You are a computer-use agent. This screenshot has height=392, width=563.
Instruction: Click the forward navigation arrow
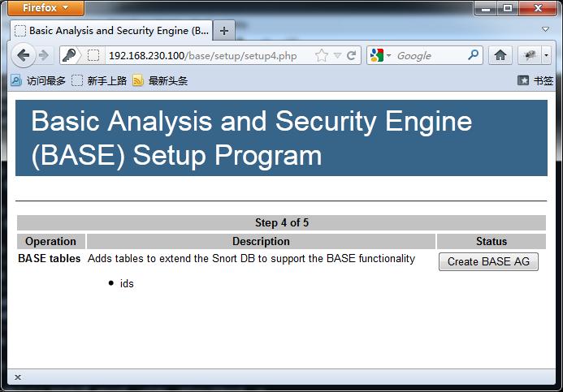44,55
